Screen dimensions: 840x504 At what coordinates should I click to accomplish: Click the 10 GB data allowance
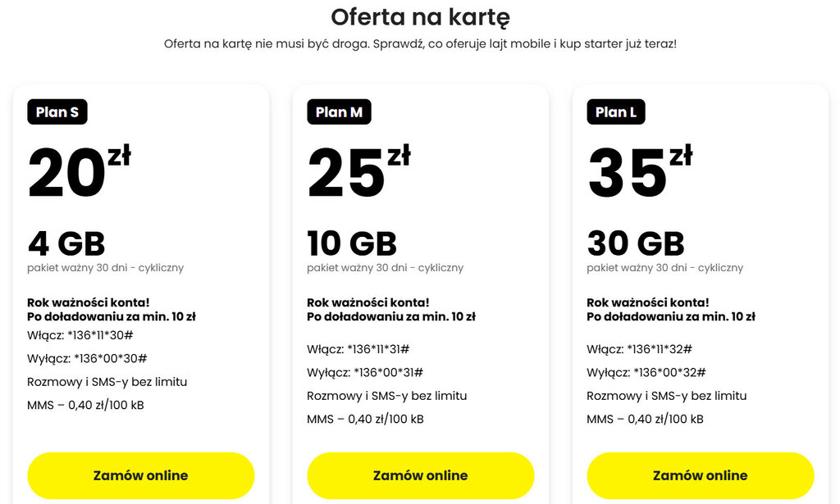tap(352, 243)
